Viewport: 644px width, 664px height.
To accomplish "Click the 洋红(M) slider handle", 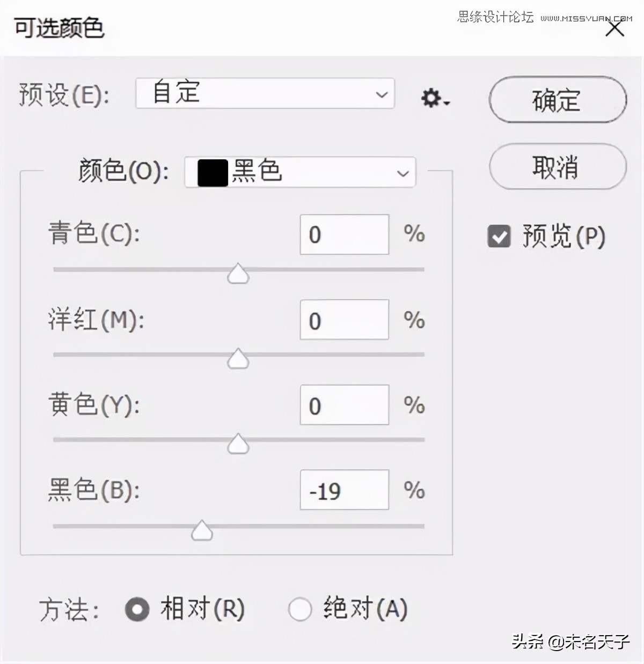I will point(238,359).
